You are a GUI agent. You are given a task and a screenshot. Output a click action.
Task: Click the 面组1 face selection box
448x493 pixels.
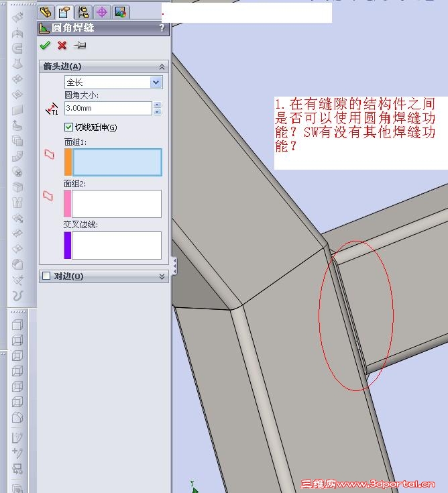[x=117, y=162]
